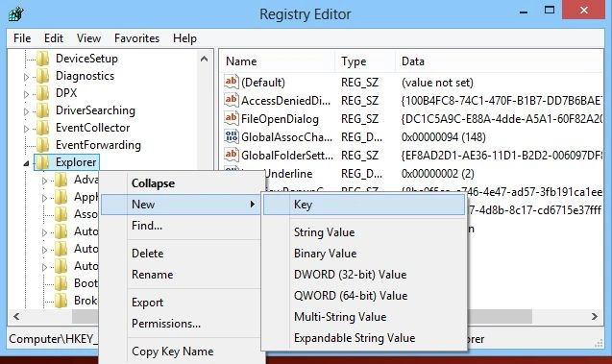
Task: Select String Value in the submenu
Action: coord(364,232)
